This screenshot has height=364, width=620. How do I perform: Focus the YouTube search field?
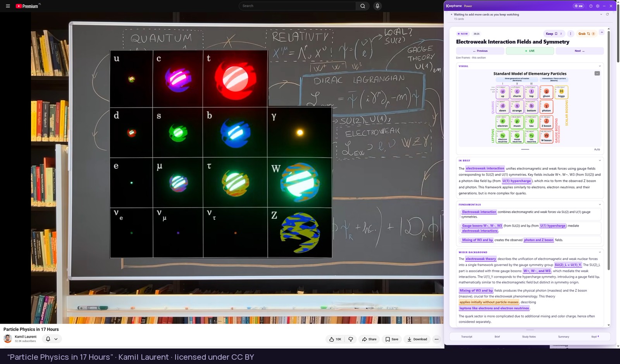point(297,6)
